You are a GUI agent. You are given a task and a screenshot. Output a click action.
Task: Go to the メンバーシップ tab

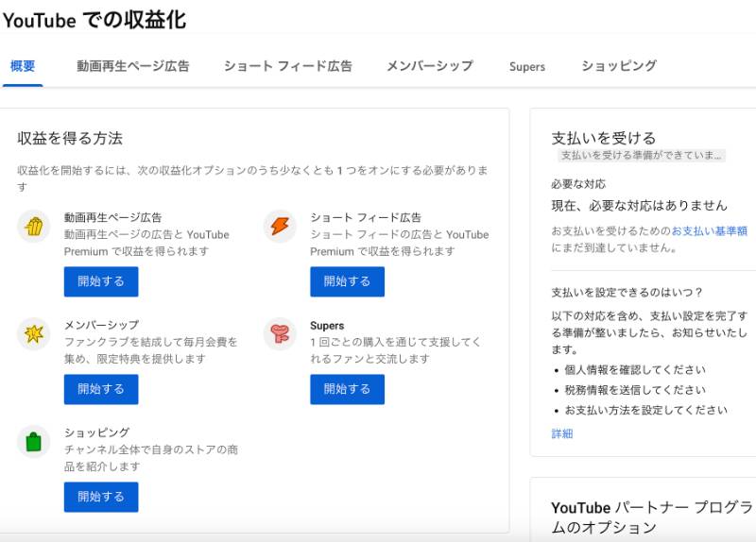430,66
